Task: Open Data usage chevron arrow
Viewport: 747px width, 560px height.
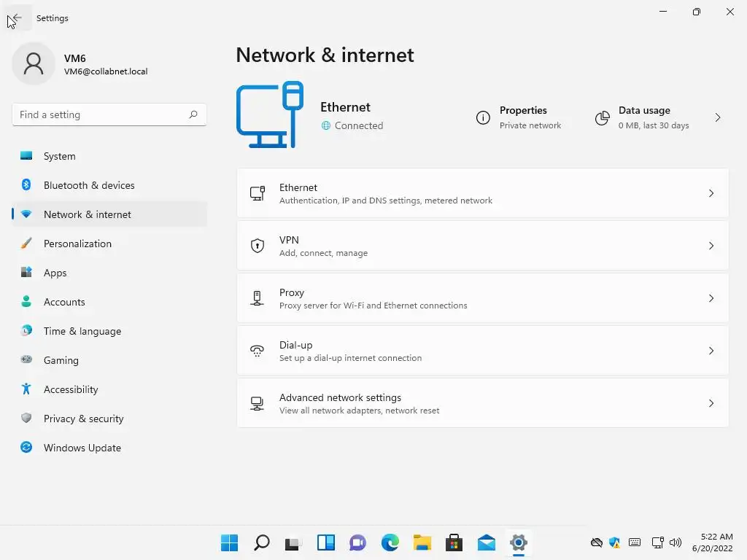Action: (718, 117)
